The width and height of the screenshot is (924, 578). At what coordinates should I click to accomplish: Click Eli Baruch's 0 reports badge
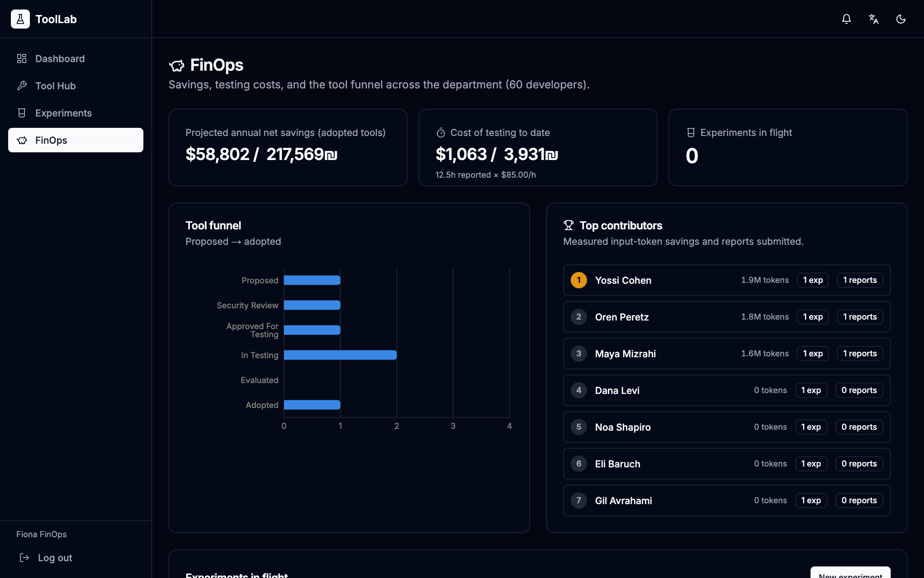(x=859, y=464)
